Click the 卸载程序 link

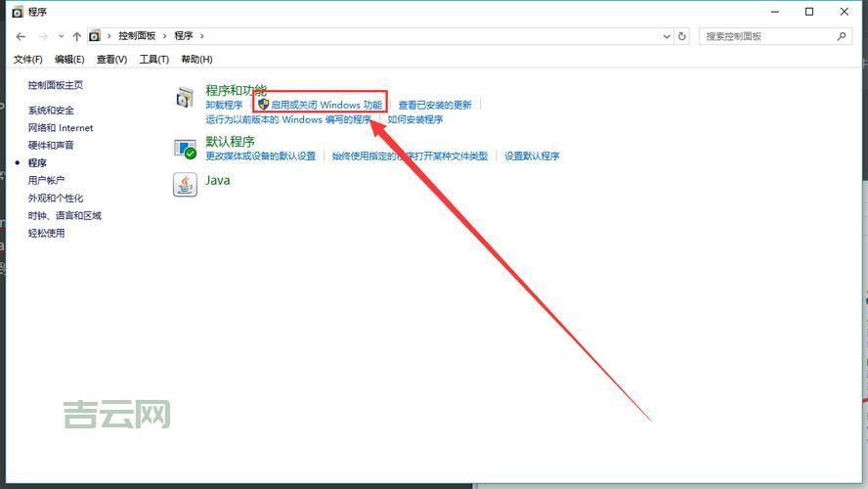coord(224,105)
